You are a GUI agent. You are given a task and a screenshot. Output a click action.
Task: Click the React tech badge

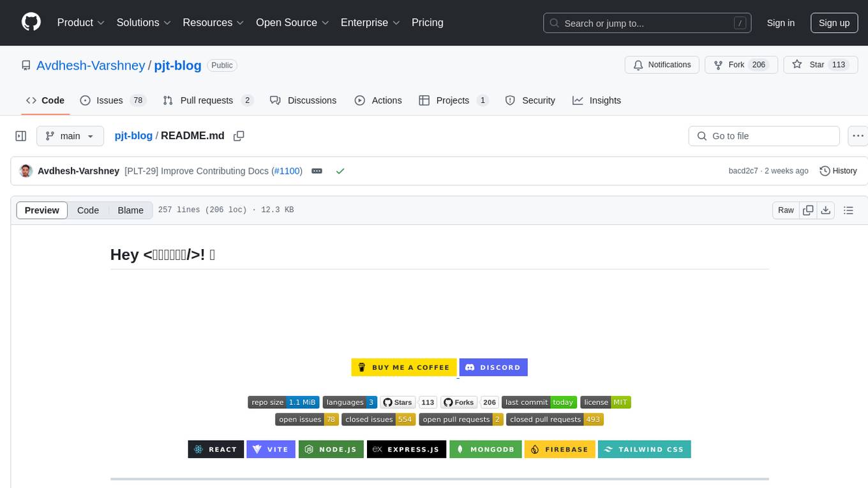point(216,449)
